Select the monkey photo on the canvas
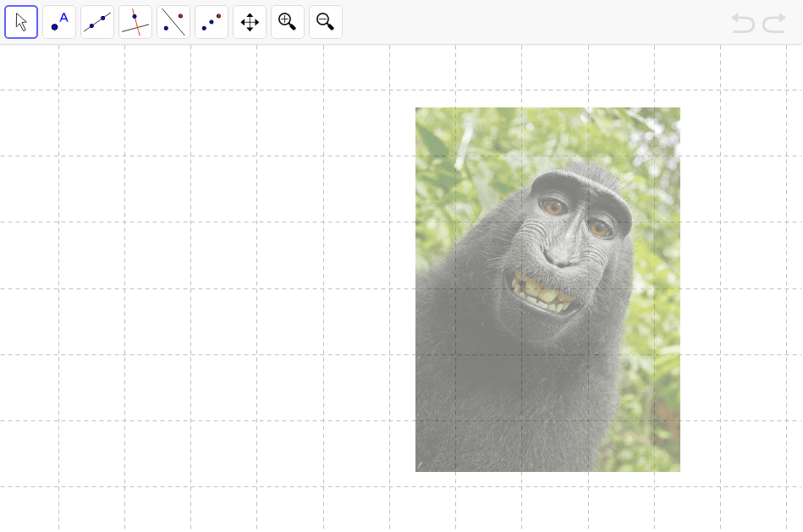This screenshot has height=532, width=803. tap(547, 289)
